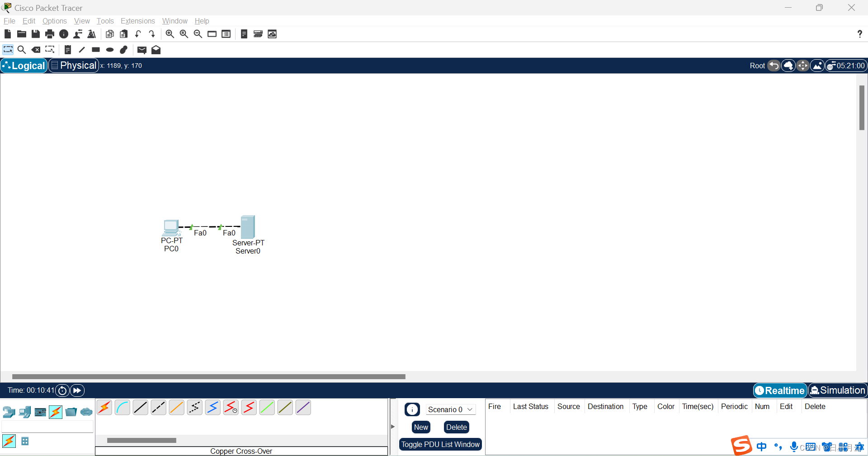Add a Complex PDU open envelope
868x456 pixels.
[156, 50]
